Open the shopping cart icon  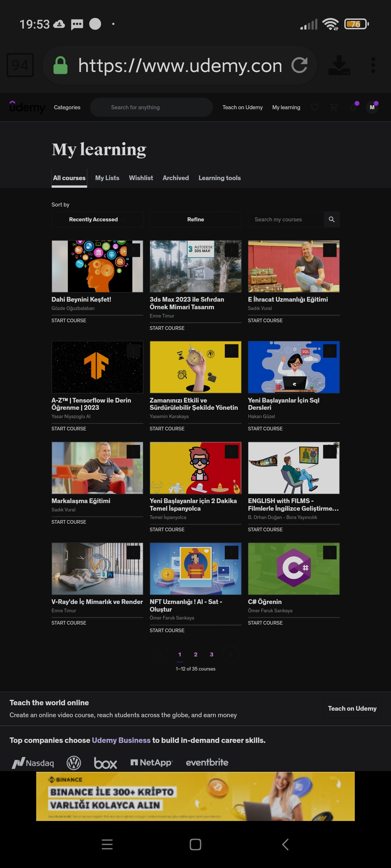[334, 107]
